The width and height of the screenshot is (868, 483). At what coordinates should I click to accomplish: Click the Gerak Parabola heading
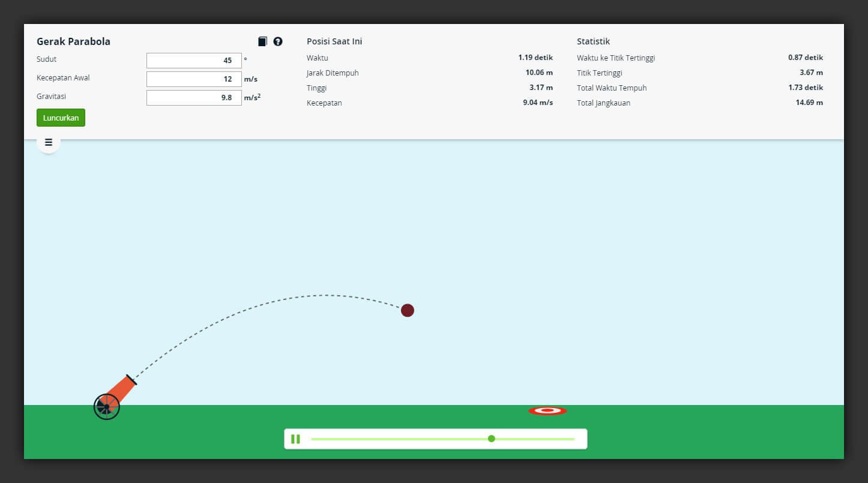(73, 41)
